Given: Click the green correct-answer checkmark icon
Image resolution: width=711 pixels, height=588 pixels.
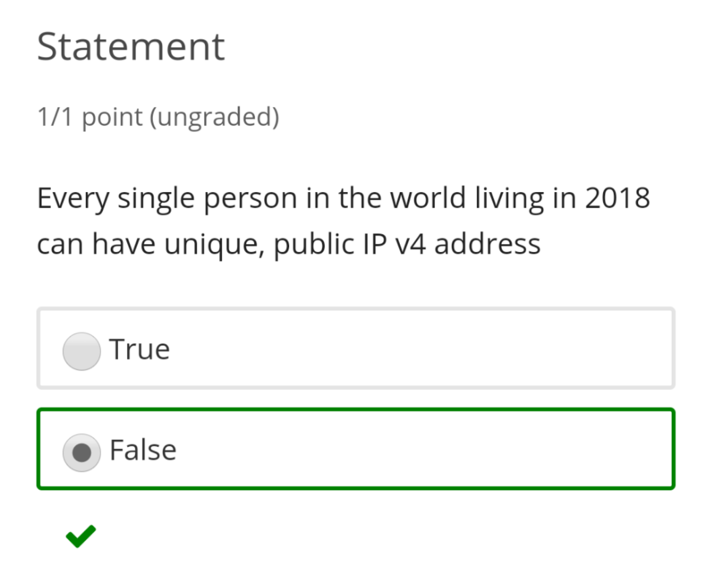Looking at the screenshot, I should tap(81, 536).
